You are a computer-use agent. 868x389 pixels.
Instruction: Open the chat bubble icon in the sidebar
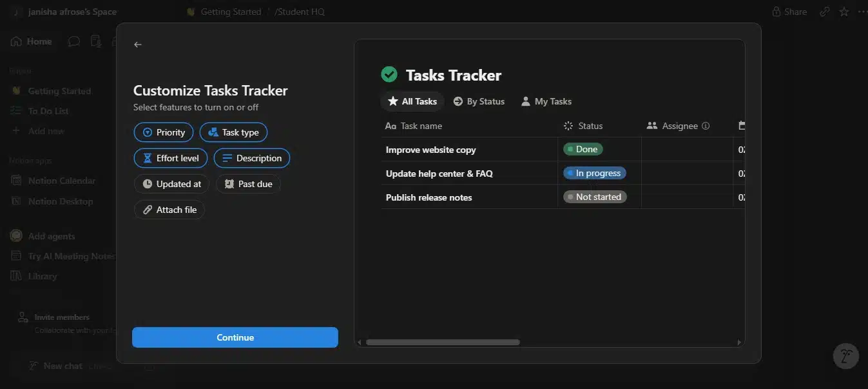tap(74, 41)
